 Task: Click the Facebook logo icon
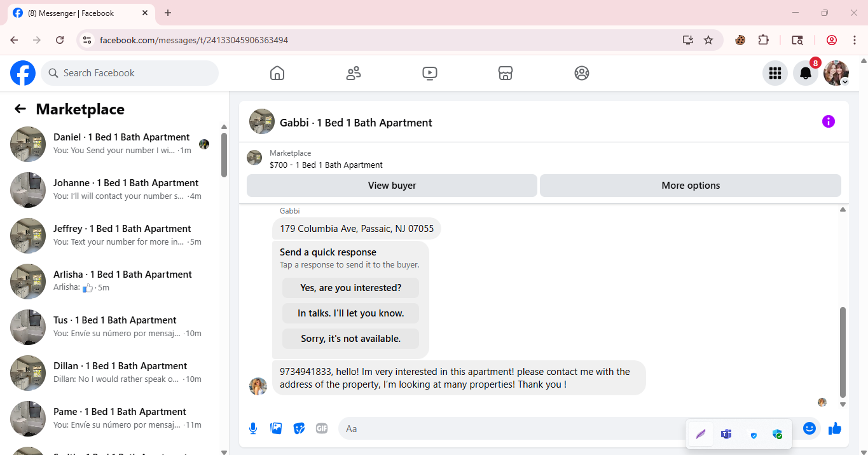23,73
